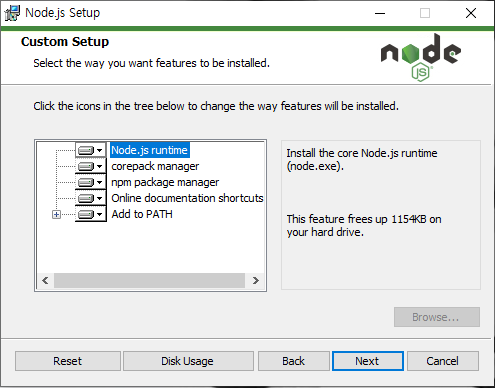Open install options for Add to PATH

tap(90, 214)
